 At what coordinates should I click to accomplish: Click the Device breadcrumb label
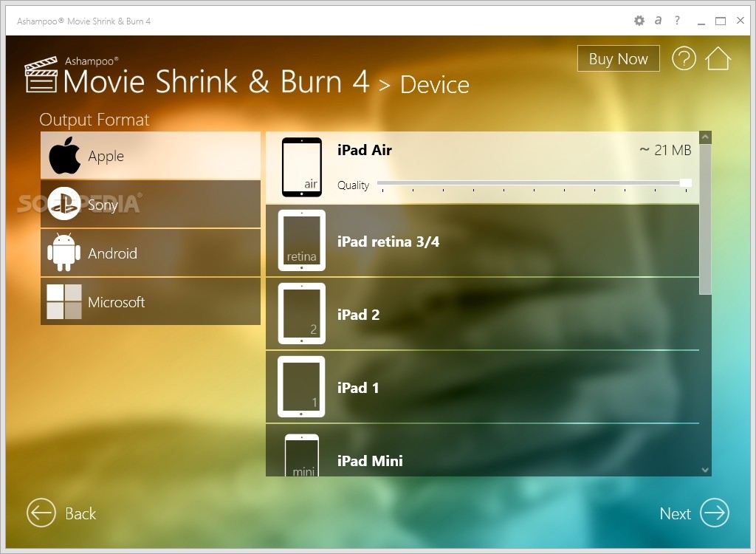click(x=434, y=85)
